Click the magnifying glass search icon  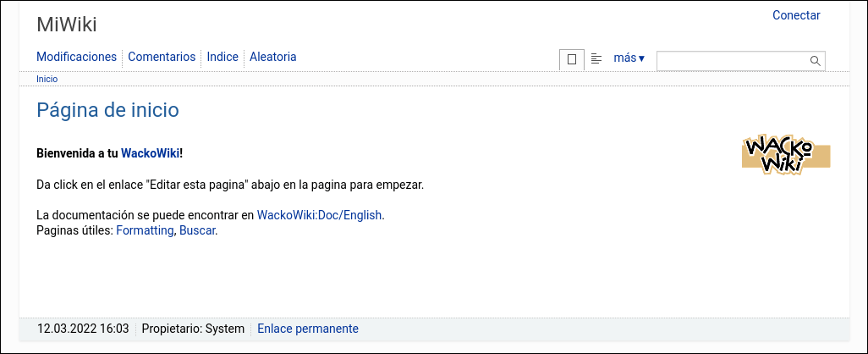(x=816, y=61)
